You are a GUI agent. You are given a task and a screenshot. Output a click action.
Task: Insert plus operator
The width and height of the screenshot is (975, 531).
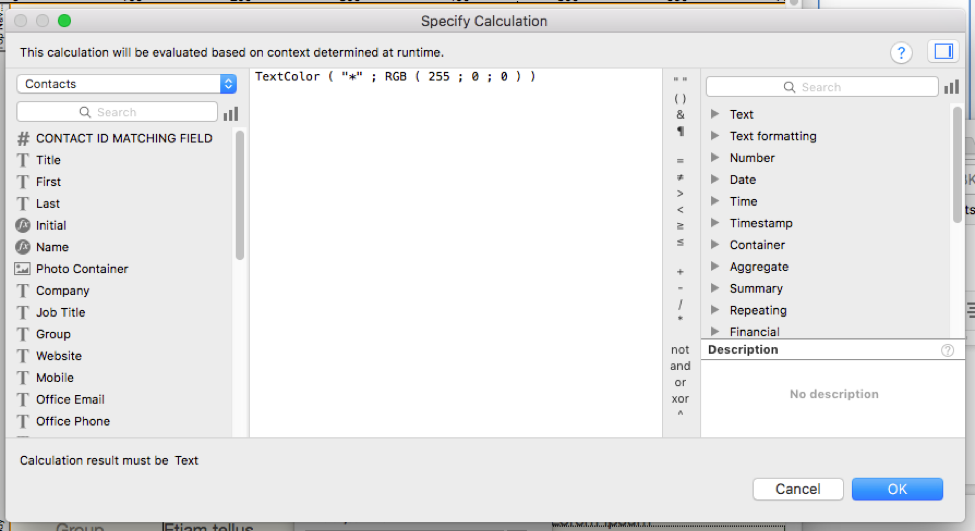(x=680, y=272)
